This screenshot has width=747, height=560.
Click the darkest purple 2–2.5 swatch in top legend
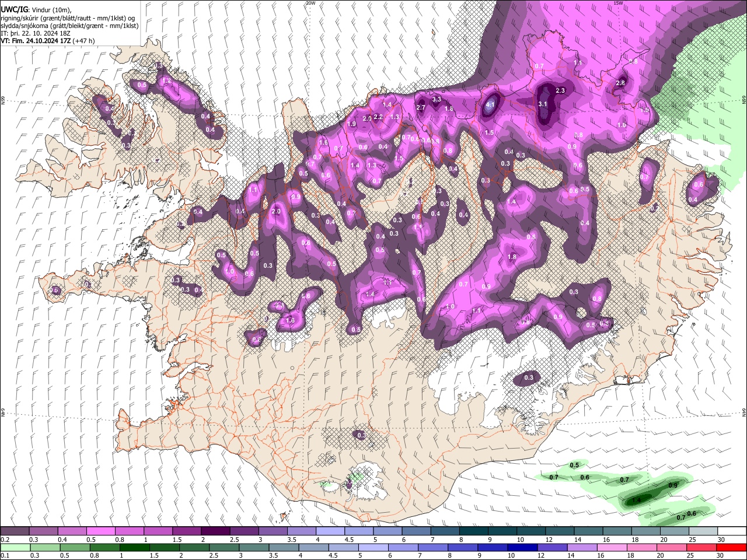click(x=215, y=531)
